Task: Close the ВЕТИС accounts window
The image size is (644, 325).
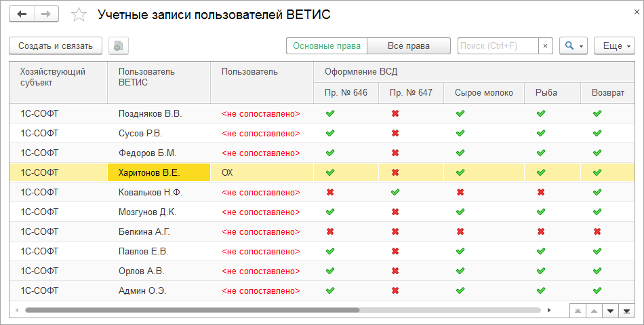Action: (632, 12)
